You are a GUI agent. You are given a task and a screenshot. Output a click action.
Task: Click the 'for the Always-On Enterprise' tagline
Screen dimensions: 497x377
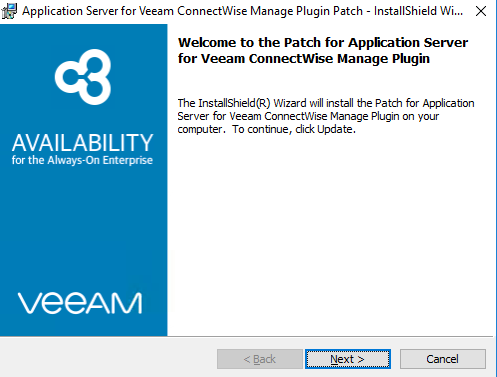(x=82, y=160)
